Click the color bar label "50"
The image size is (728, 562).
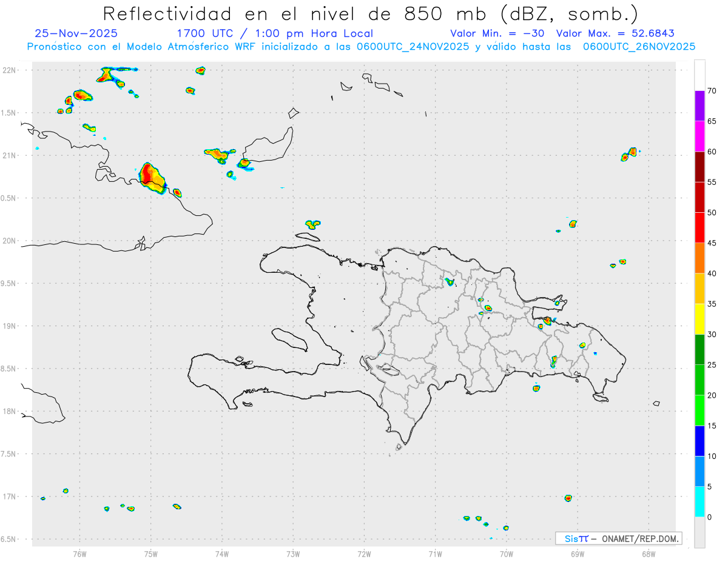(712, 213)
